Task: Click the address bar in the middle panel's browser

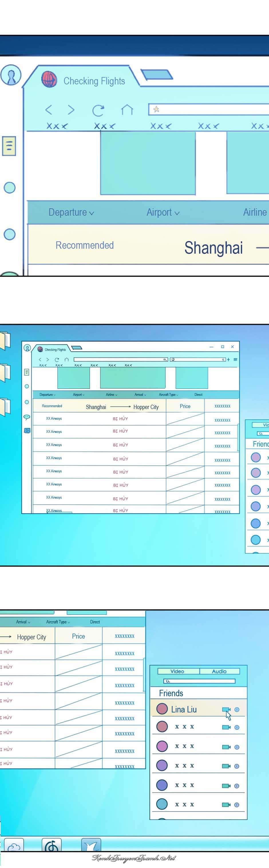Action: pyautogui.click(x=121, y=359)
